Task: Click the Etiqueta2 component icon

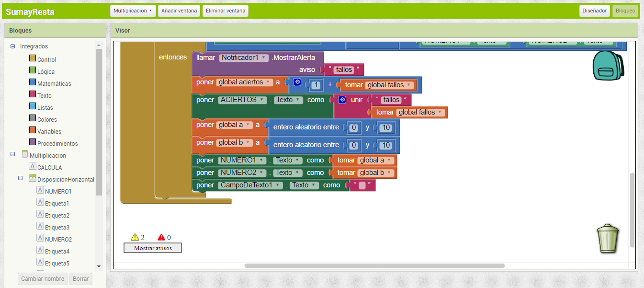Action: [x=40, y=214]
